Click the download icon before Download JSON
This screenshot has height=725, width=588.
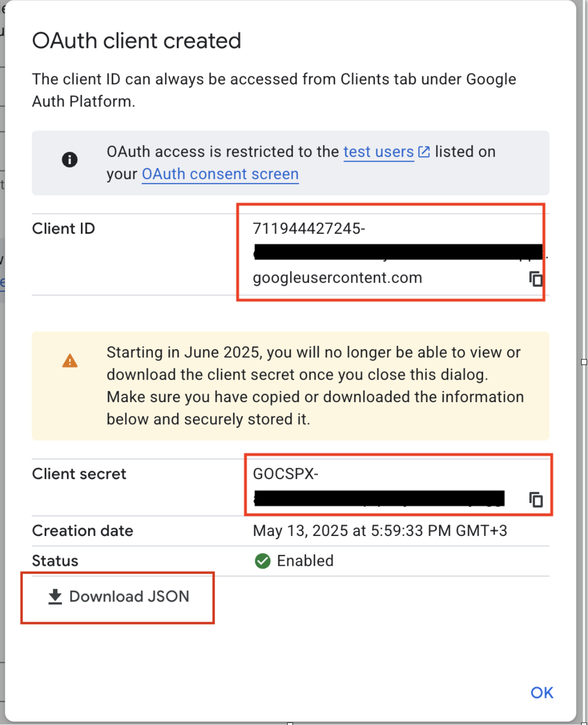tap(55, 597)
